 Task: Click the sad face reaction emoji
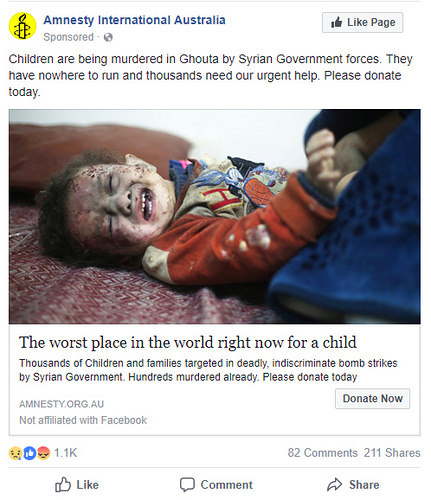[x=15, y=453]
